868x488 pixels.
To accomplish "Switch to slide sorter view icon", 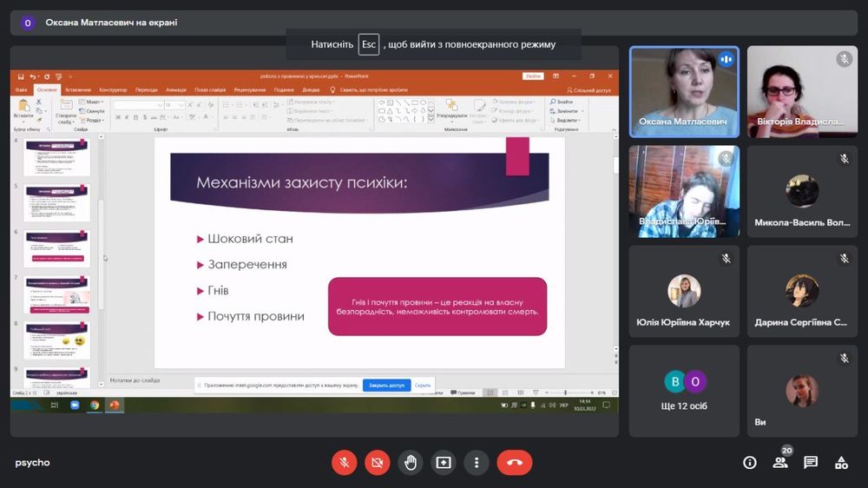I will [505, 392].
